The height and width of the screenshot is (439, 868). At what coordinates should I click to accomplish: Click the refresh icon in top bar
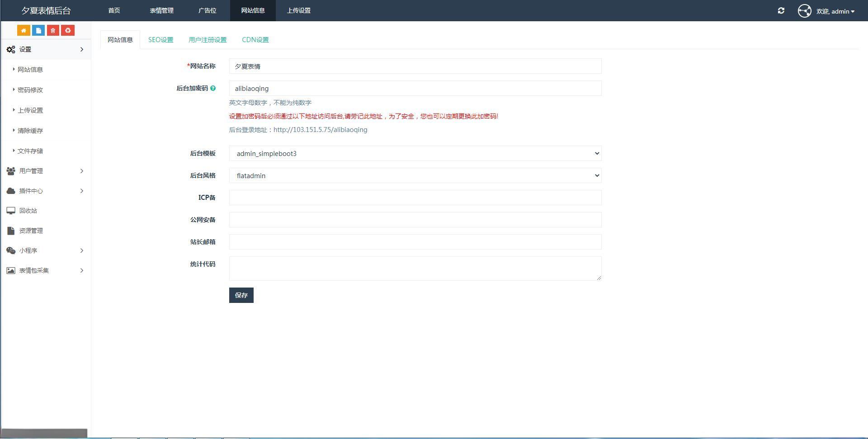(781, 10)
